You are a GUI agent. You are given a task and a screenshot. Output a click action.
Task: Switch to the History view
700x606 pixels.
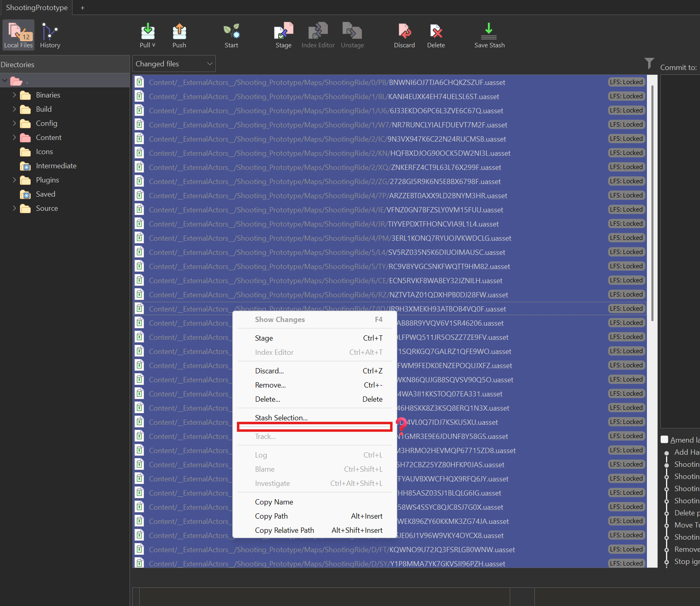click(50, 35)
